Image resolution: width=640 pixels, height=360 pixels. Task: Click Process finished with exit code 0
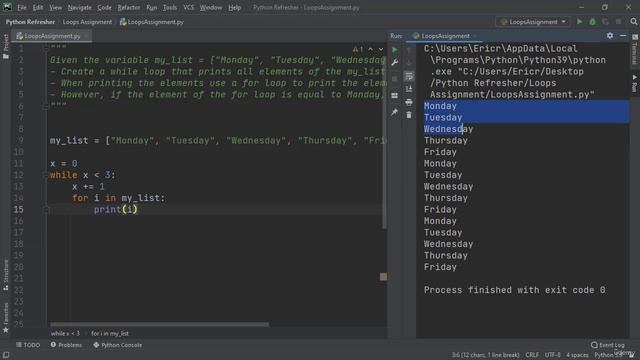point(514,290)
